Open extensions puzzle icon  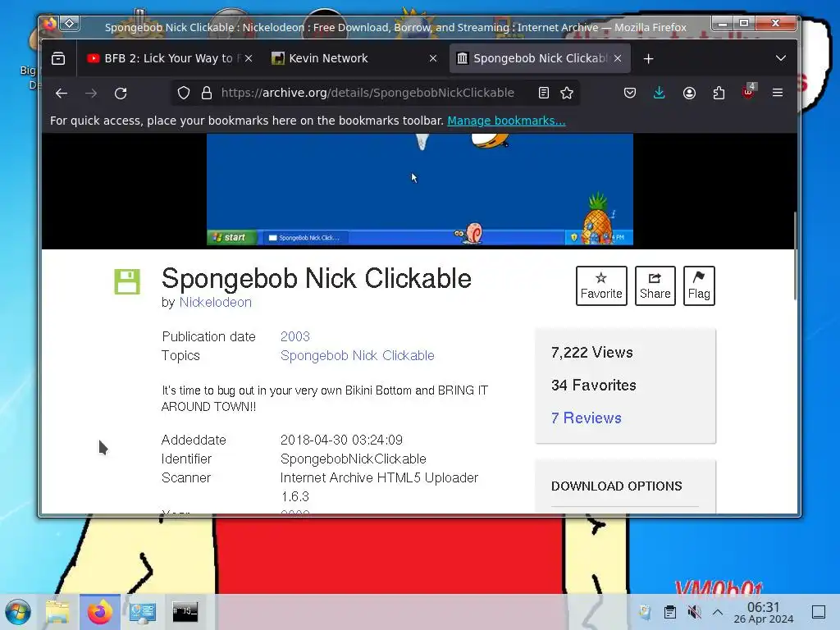click(719, 94)
